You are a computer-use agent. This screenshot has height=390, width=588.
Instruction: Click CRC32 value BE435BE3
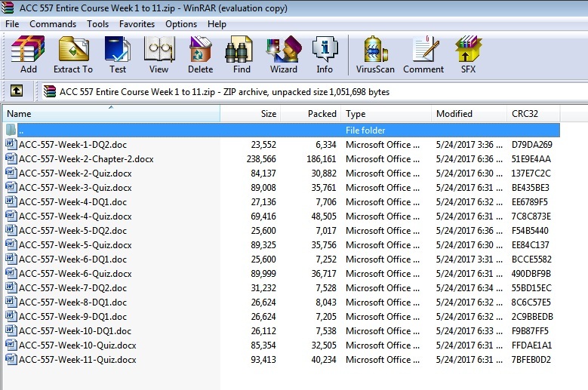click(530, 188)
